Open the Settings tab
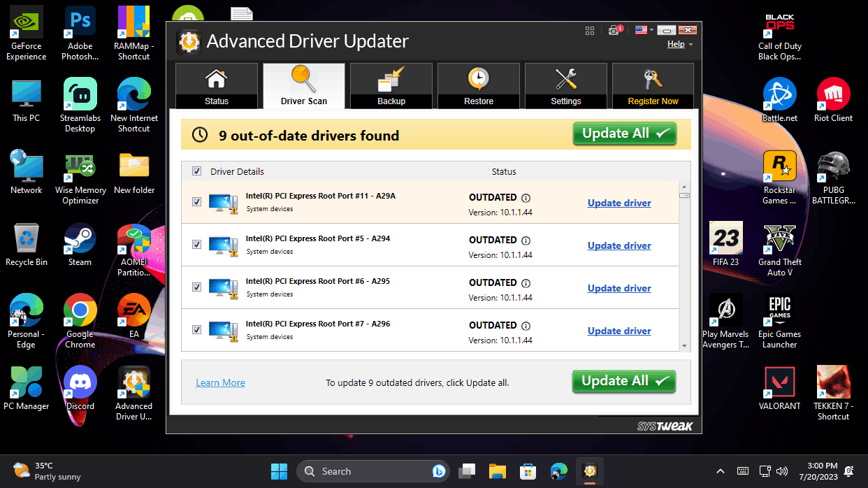The height and width of the screenshot is (488, 868). point(566,85)
